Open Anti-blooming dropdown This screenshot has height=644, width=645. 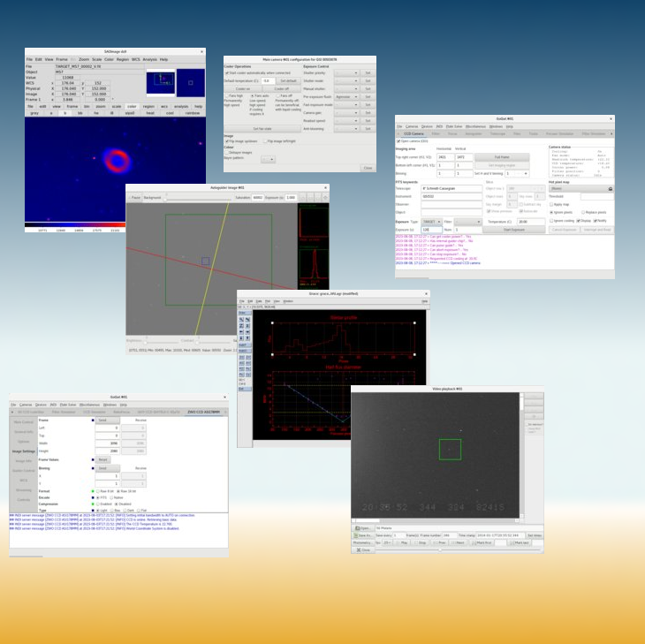346,129
